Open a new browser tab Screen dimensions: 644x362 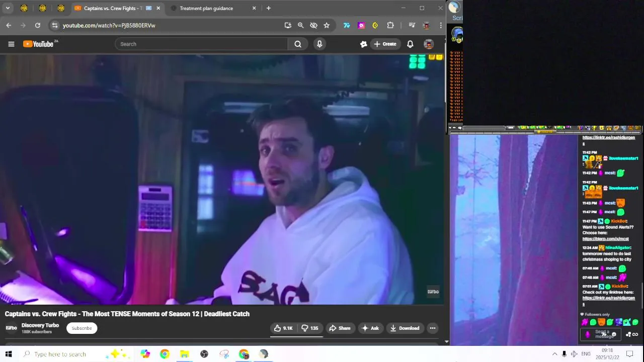(269, 8)
